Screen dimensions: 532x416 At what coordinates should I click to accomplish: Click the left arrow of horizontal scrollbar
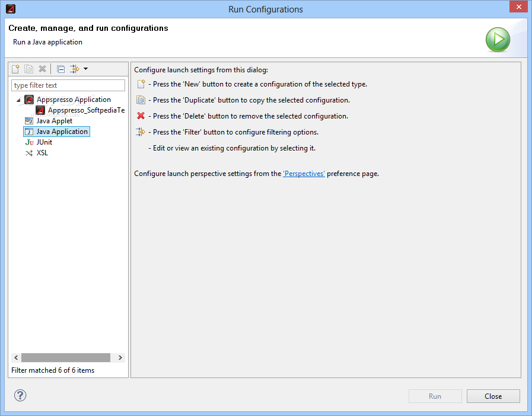click(16, 358)
